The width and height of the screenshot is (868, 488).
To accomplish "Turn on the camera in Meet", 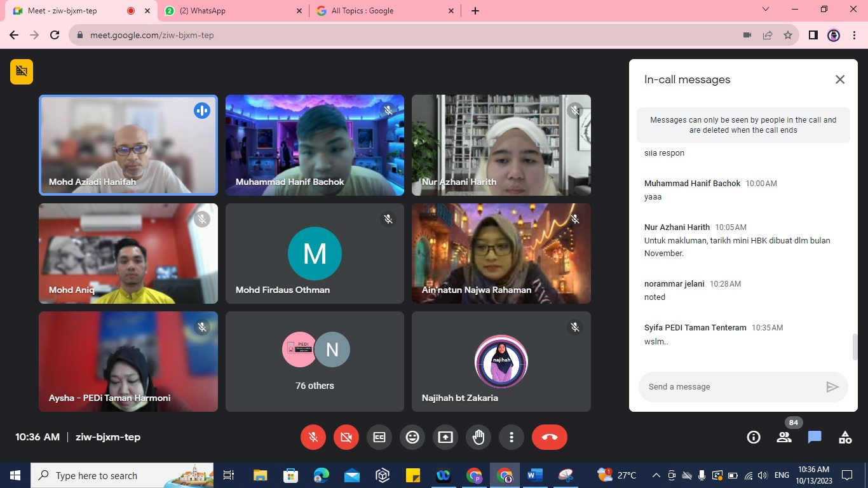I will 346,437.
